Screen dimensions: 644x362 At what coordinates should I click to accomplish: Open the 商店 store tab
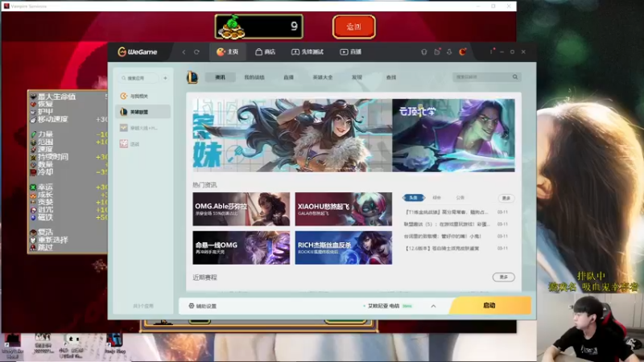click(265, 51)
